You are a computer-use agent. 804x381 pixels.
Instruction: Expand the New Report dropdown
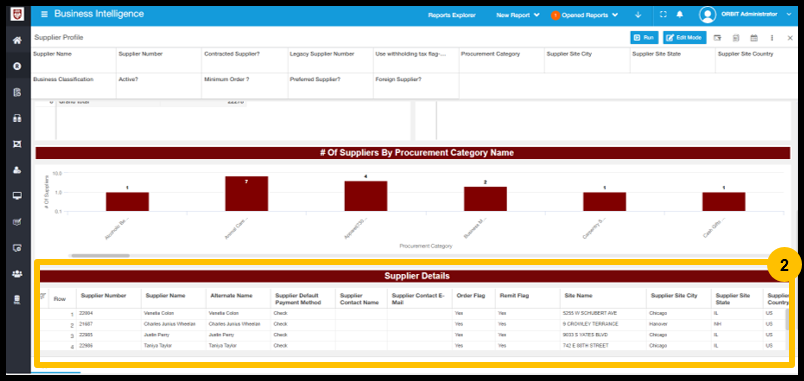tap(517, 15)
